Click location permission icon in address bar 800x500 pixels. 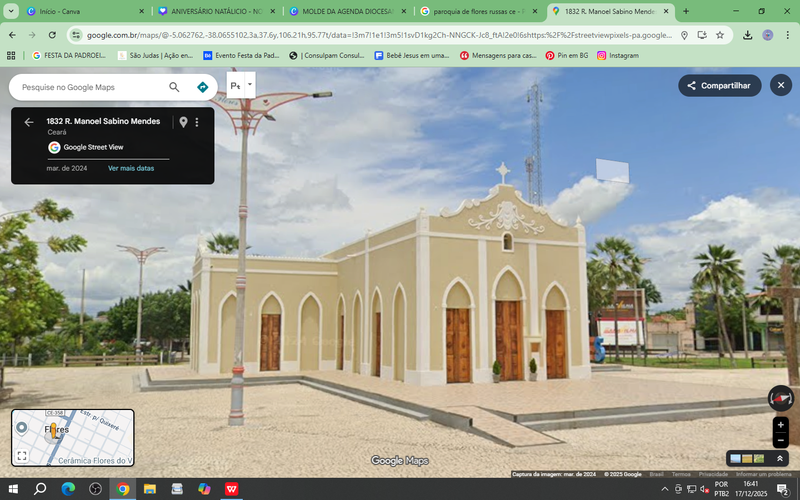(x=684, y=35)
